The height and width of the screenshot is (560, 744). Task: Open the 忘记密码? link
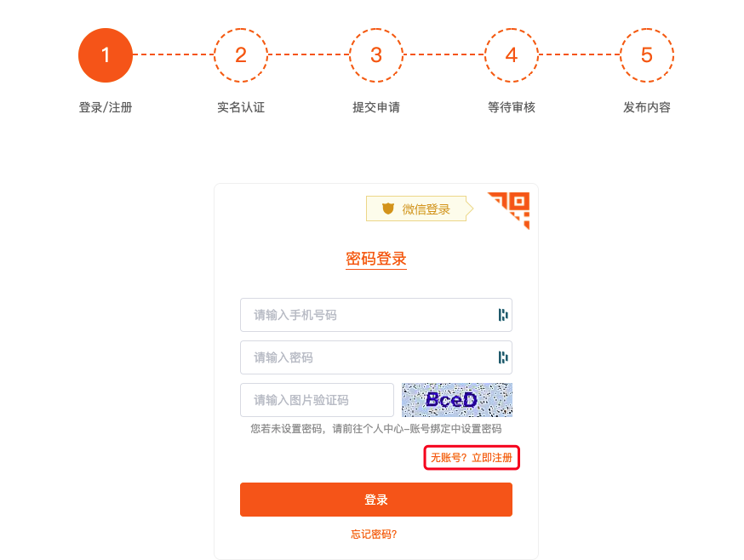[x=374, y=534]
